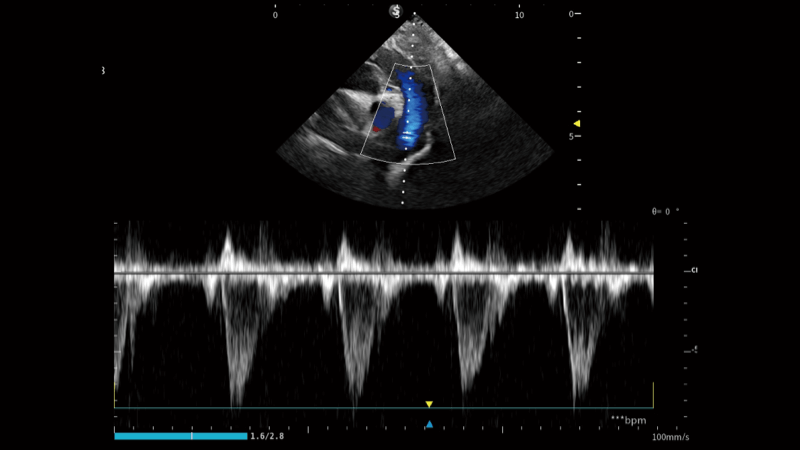Click the probe orientation marker icon
800x450 pixels.
click(x=395, y=11)
